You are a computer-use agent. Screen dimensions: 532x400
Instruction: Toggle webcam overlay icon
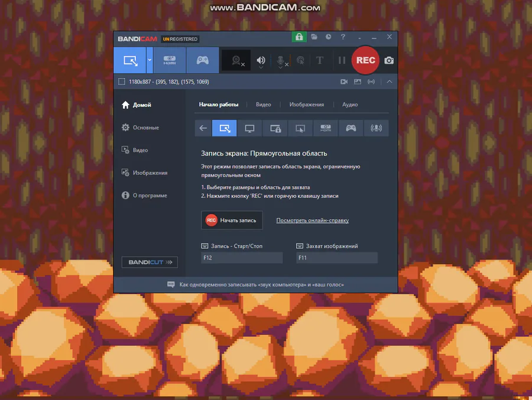tap(236, 60)
